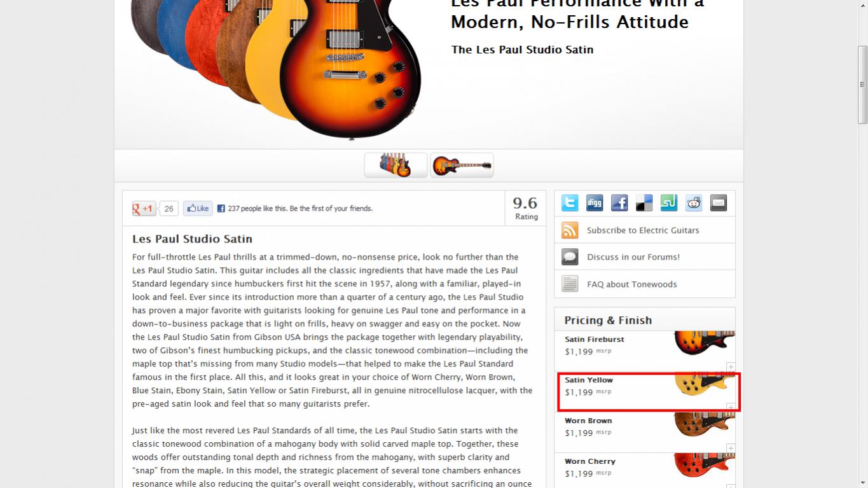Share page via Facebook icon
The image size is (868, 488).
619,203
